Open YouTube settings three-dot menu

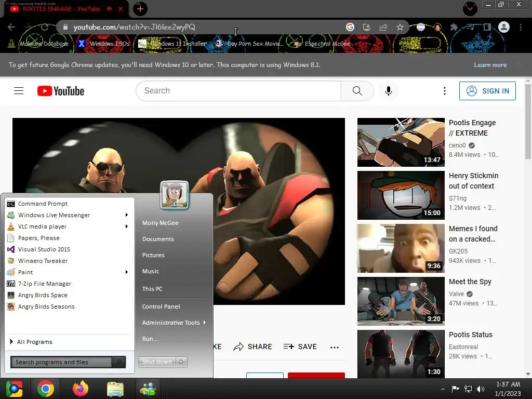pyautogui.click(x=445, y=91)
